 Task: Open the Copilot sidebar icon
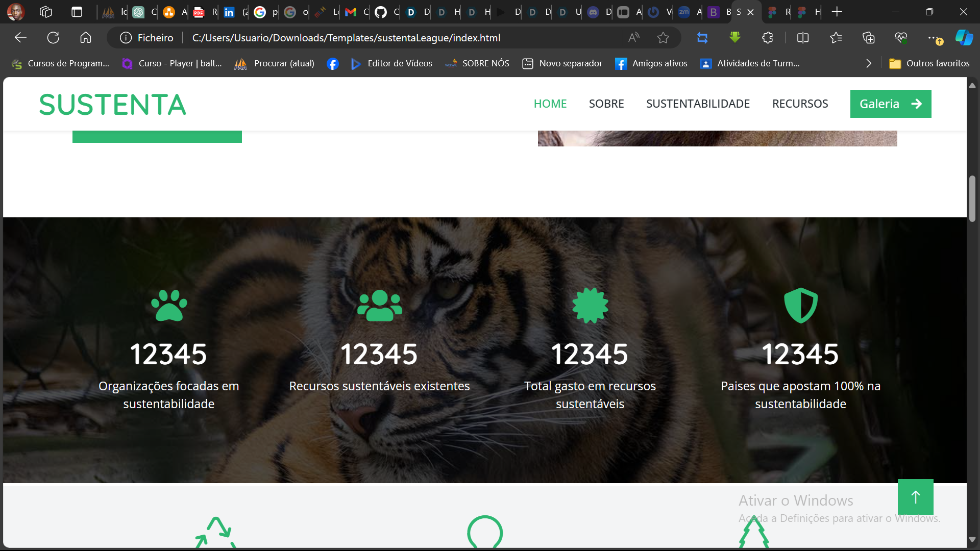(964, 38)
